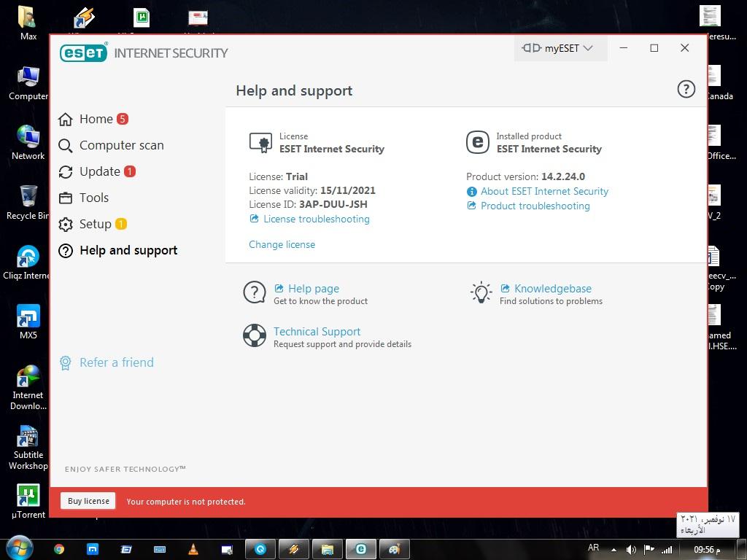The image size is (747, 560).
Task: Click the Setup gear icon
Action: tap(65, 225)
